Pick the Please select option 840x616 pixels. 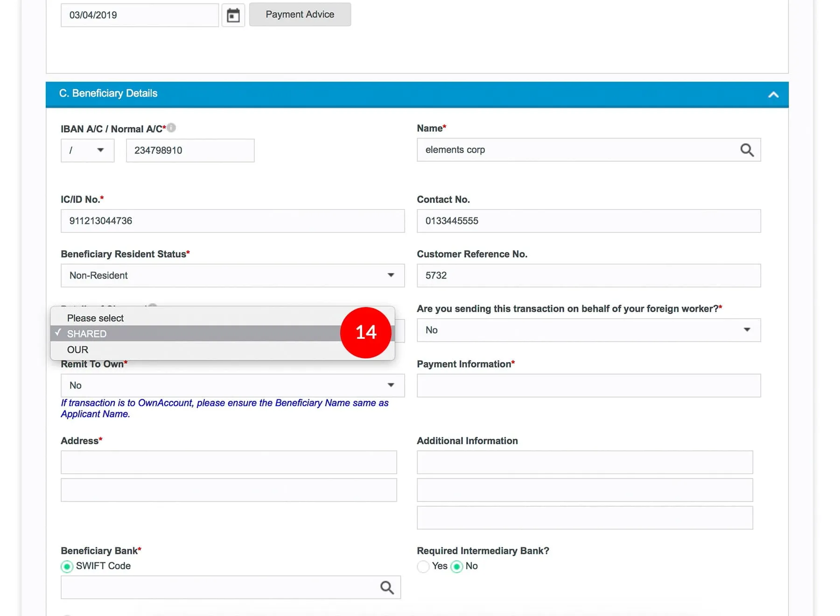pyautogui.click(x=96, y=318)
